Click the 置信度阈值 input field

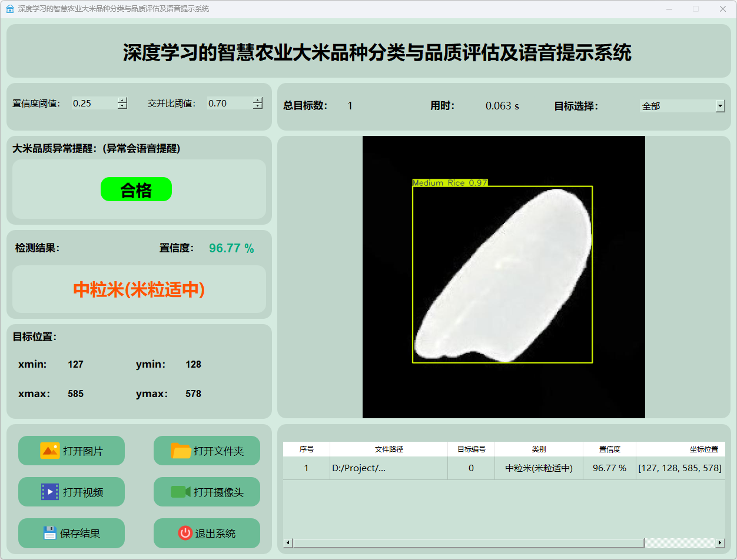[x=94, y=104]
